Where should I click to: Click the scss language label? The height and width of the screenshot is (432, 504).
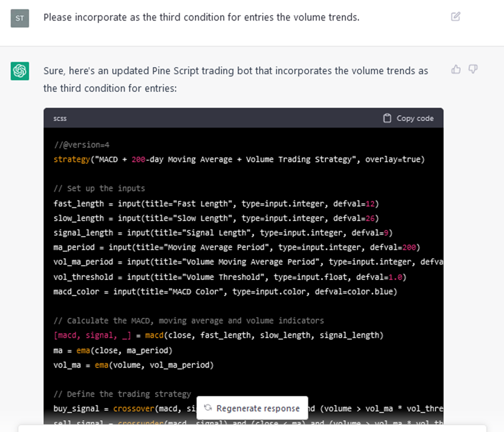pyautogui.click(x=60, y=119)
